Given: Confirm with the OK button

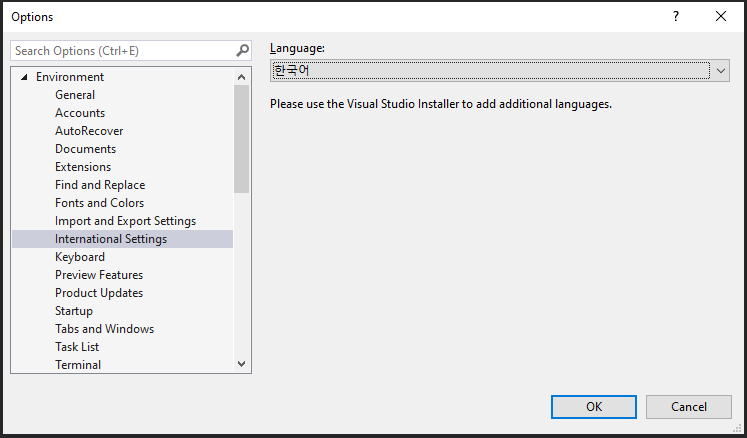Looking at the screenshot, I should 594,407.
